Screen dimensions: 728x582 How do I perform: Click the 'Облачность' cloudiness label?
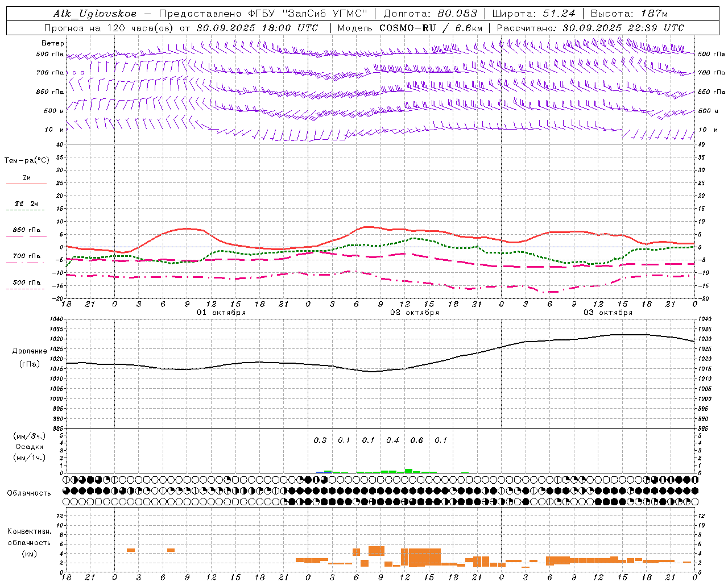[x=29, y=493]
